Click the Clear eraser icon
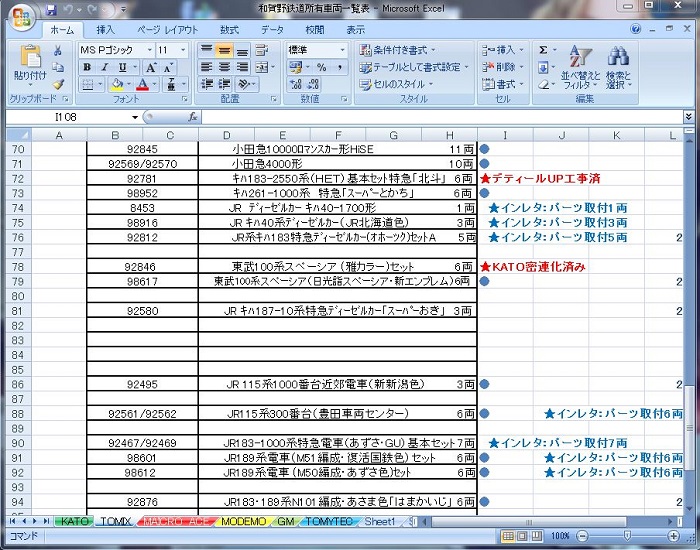This screenshot has width=700, height=550. (x=543, y=84)
